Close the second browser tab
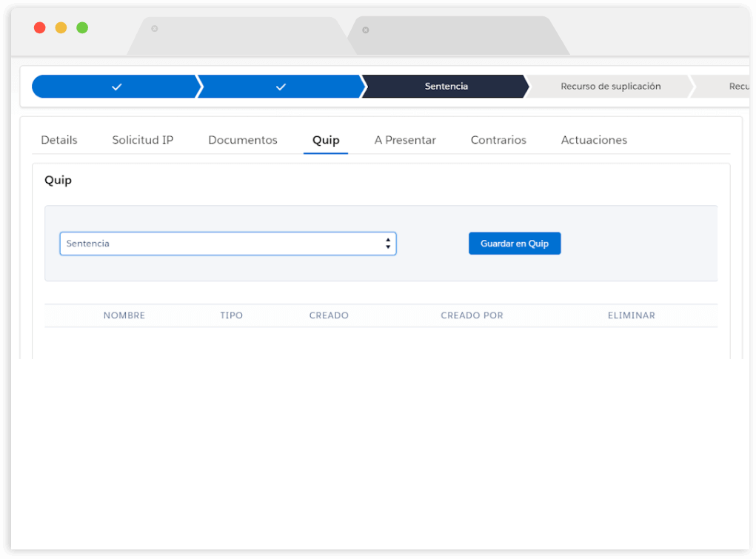This screenshot has width=756, height=559. click(366, 30)
